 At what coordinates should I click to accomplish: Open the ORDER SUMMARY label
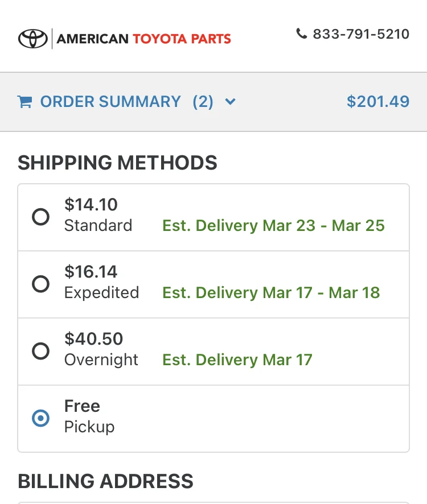tap(110, 102)
